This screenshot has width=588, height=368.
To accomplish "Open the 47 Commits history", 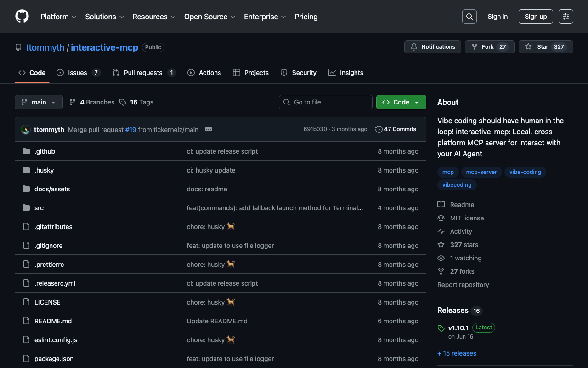I will 396,129.
